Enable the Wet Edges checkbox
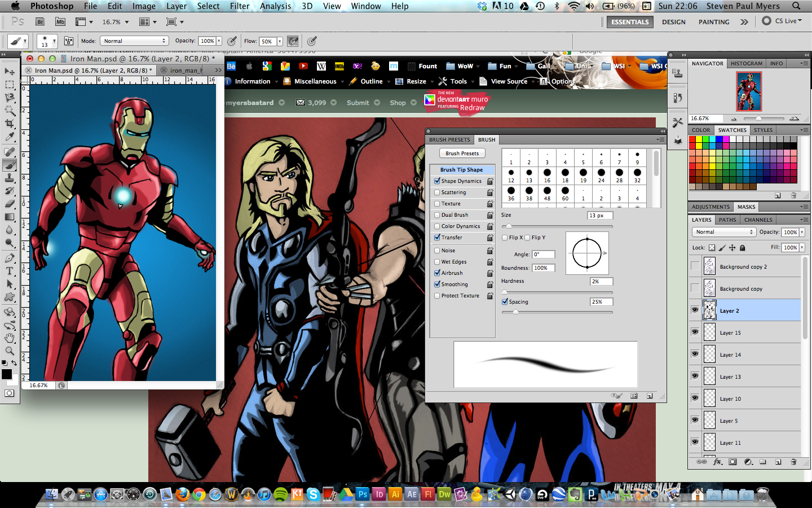This screenshot has height=508, width=812. 437,261
